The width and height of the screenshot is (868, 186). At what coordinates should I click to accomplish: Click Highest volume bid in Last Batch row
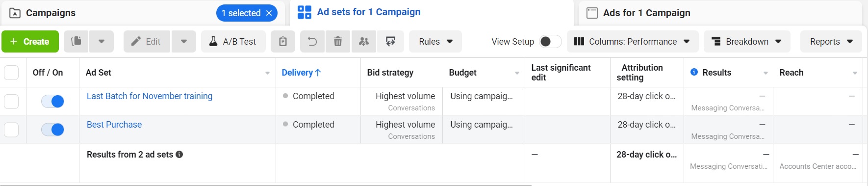coord(405,96)
